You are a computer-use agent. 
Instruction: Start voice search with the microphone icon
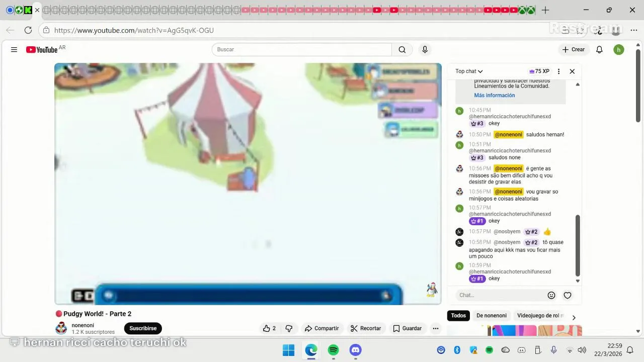tap(425, 49)
